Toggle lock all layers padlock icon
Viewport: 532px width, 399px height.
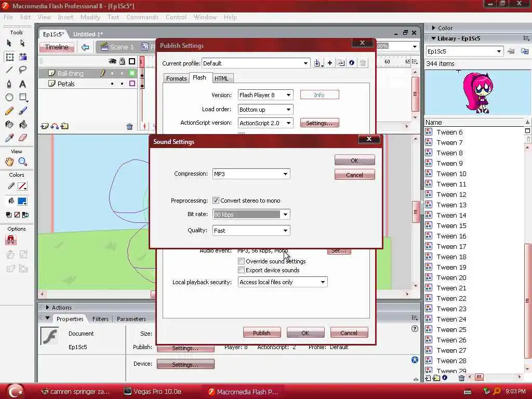(122, 61)
